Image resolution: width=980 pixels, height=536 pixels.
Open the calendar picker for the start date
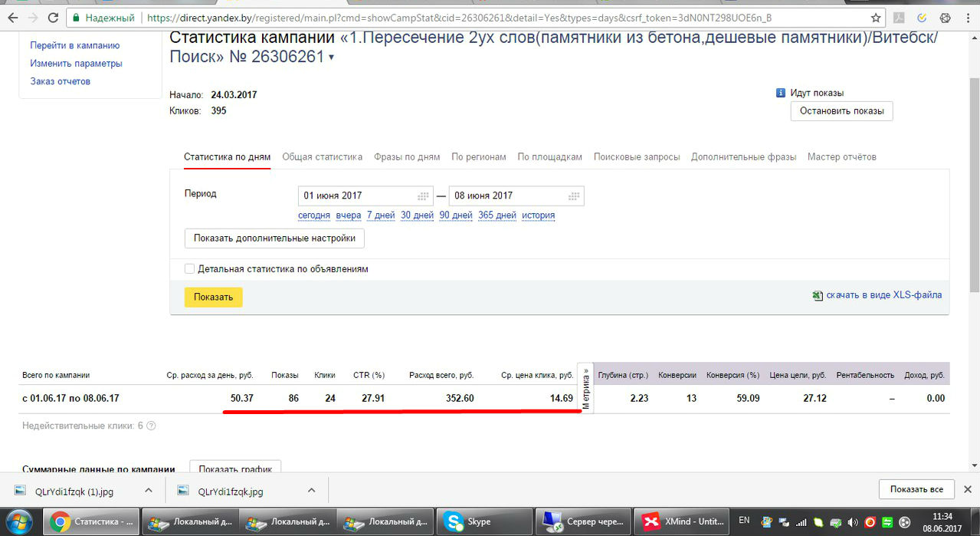421,196
